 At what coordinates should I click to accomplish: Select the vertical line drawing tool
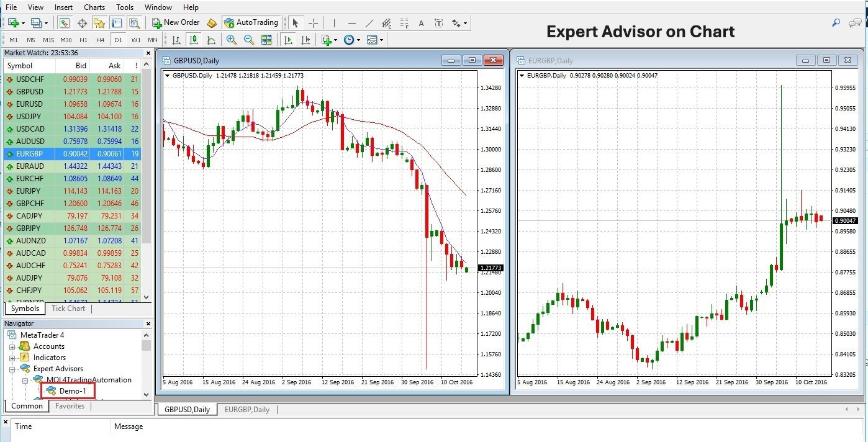pyautogui.click(x=334, y=23)
